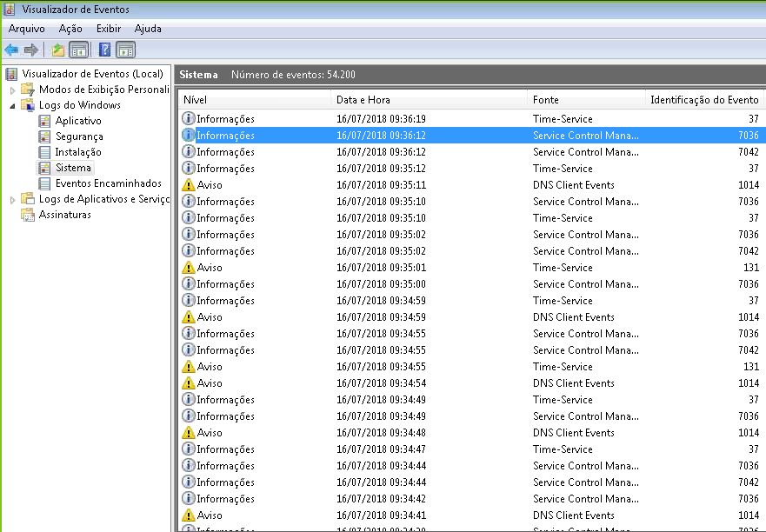The width and height of the screenshot is (766, 532).
Task: Click the Visualizador de Eventos title bar icon
Action: pos(9,9)
